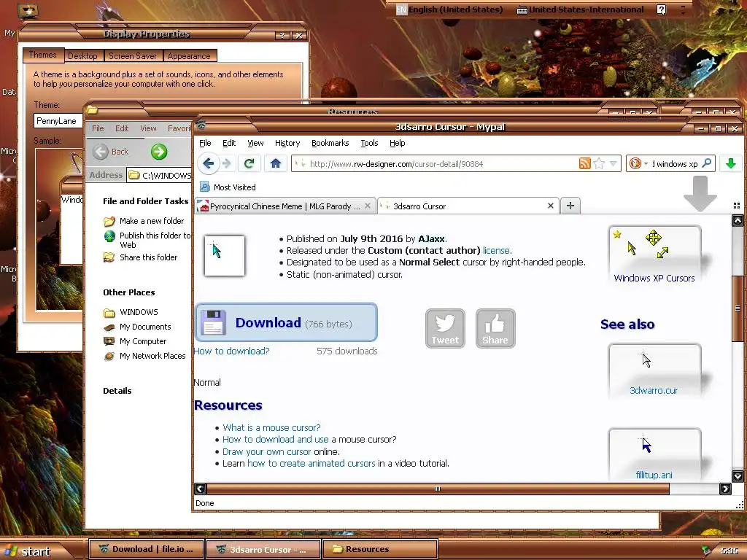Screen dimensions: 747x560
Task: Open the History menu in Mypal
Action: click(x=287, y=143)
